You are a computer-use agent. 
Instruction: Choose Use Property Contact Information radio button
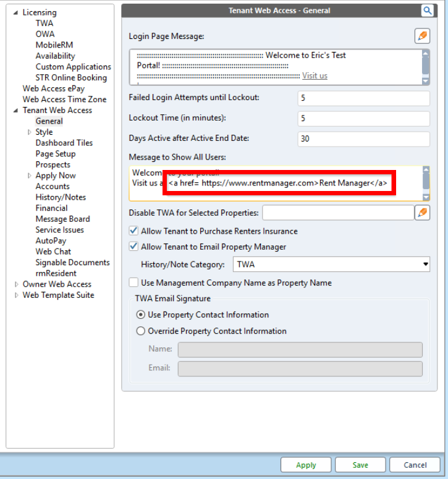pyautogui.click(x=141, y=315)
